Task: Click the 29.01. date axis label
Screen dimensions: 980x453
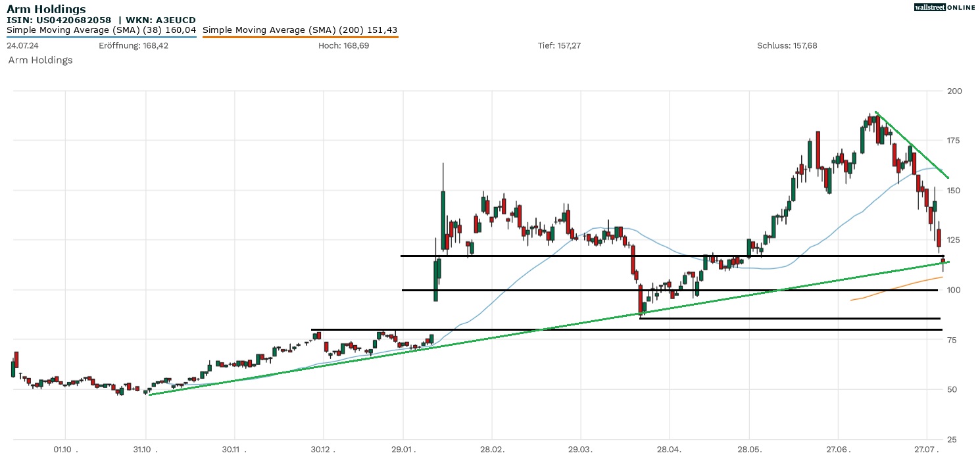Action: point(404,448)
